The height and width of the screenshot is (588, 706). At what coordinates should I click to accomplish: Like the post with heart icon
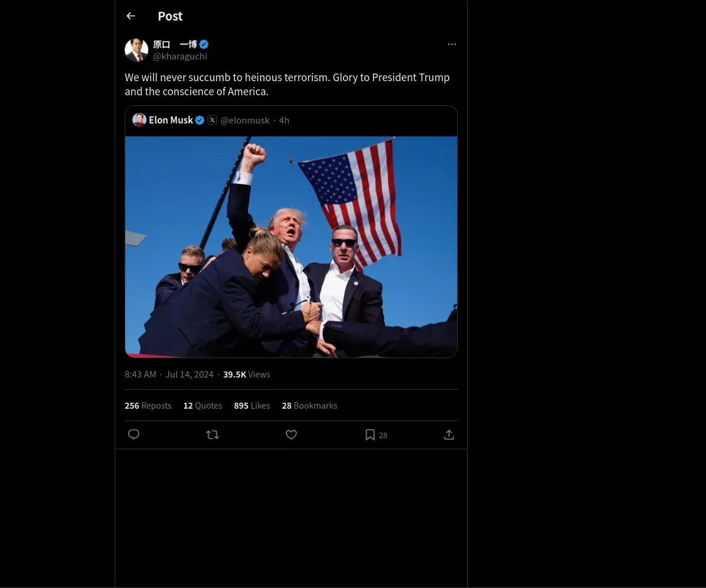[x=291, y=435]
